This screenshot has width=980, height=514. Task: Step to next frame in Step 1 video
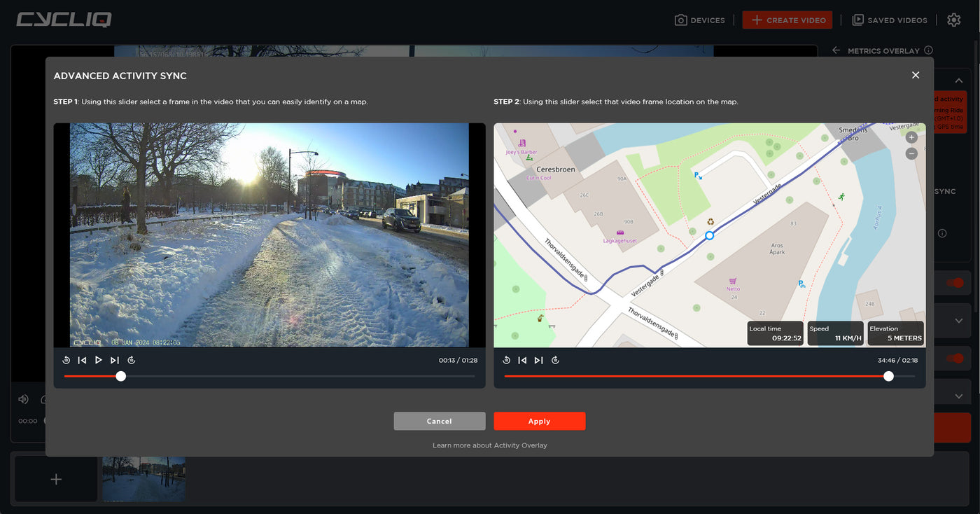(x=115, y=359)
